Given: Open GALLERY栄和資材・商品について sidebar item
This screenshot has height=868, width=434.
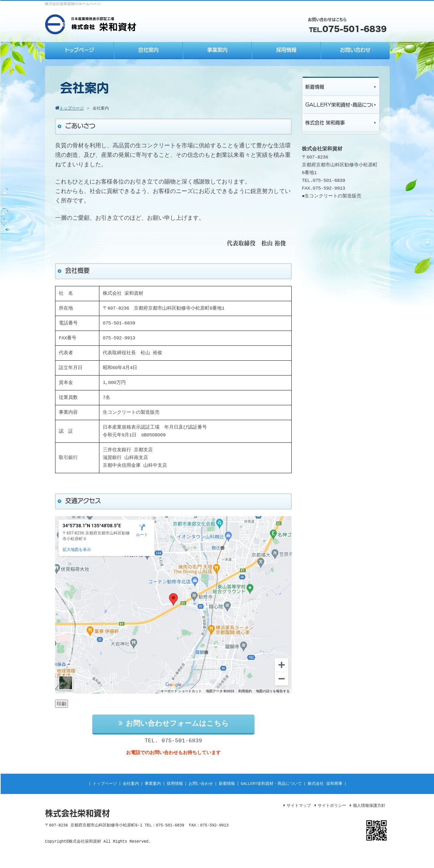Looking at the screenshot, I should 340,105.
